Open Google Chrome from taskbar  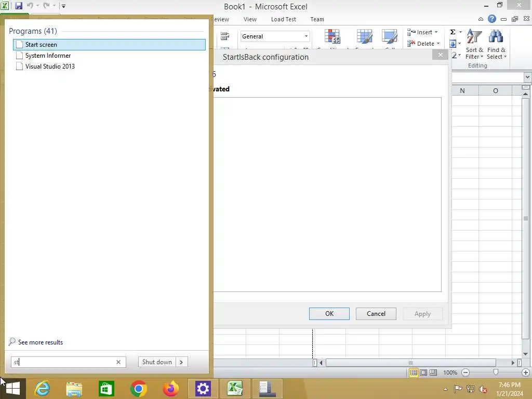[x=138, y=389]
